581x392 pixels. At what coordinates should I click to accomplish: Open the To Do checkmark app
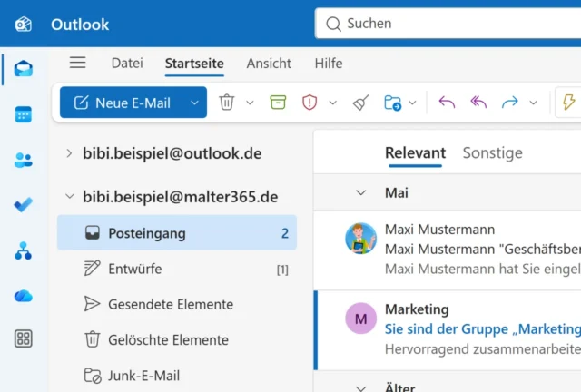pos(24,205)
